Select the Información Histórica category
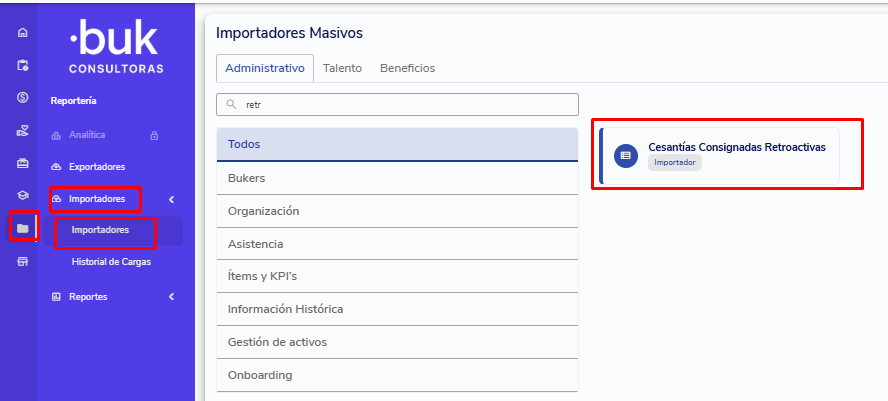Screen dimensions: 888x401 point(397,309)
